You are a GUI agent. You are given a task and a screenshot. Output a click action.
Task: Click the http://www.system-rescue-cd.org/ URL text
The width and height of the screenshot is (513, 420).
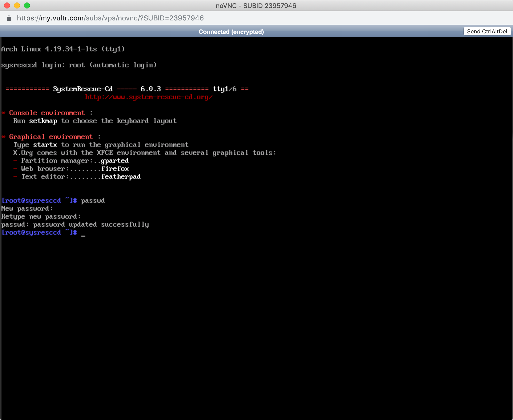[149, 97]
